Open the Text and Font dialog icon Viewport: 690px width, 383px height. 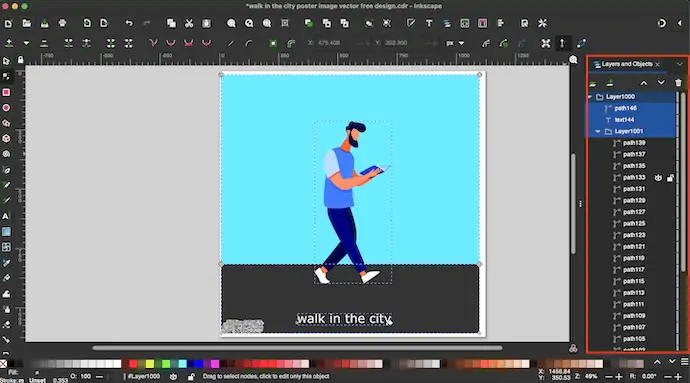pos(429,23)
